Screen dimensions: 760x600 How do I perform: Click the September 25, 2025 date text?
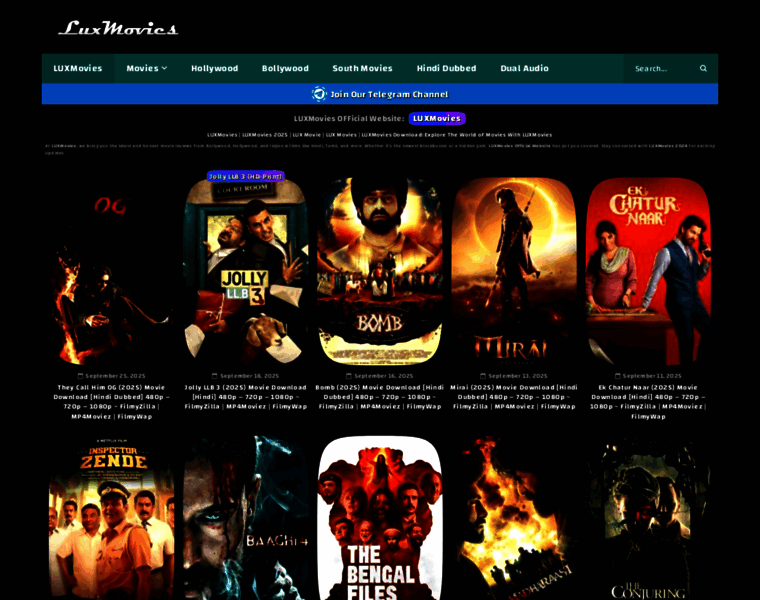click(115, 376)
